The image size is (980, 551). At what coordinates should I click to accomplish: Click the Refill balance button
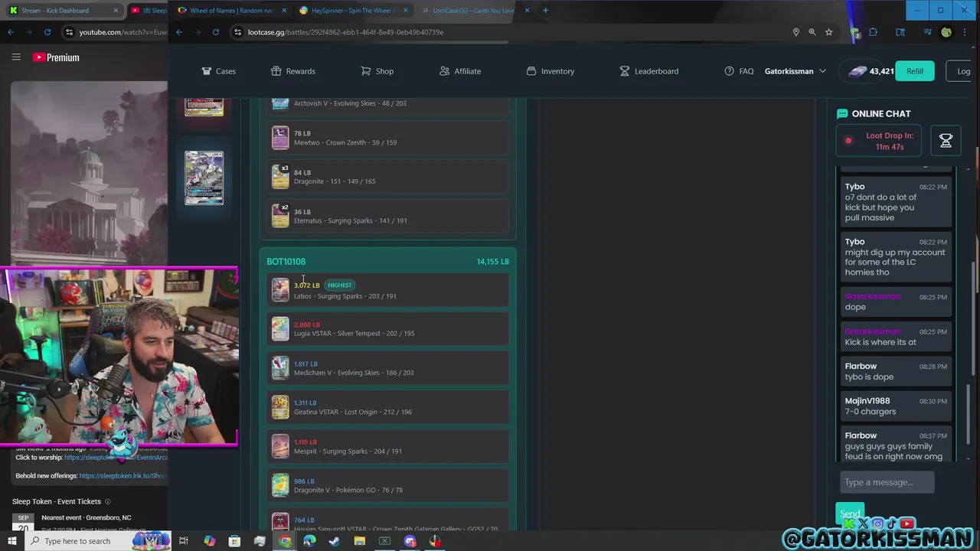tap(915, 71)
